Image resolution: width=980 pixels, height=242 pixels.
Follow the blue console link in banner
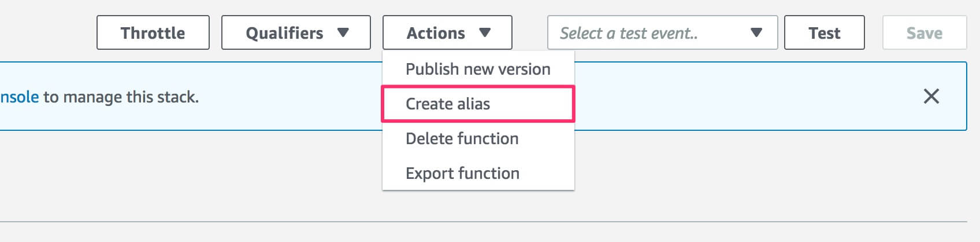pos(19,97)
